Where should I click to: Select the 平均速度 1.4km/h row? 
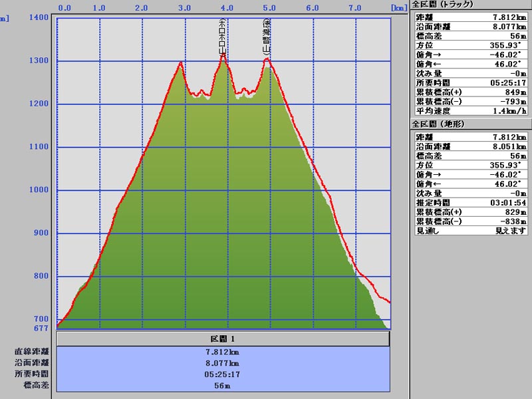471,110
